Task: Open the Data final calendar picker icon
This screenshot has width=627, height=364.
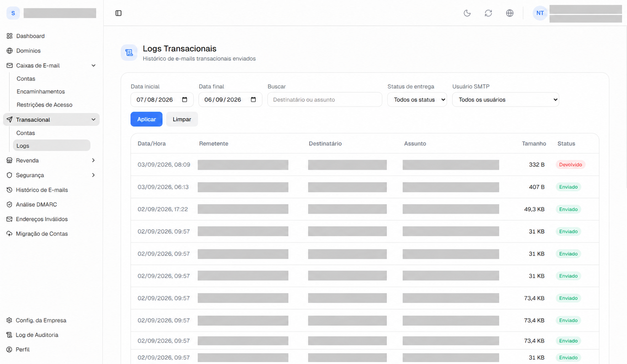Action: (253, 99)
